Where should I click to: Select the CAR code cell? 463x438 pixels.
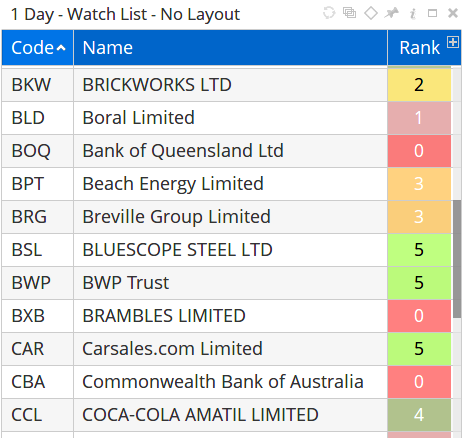coord(37,349)
